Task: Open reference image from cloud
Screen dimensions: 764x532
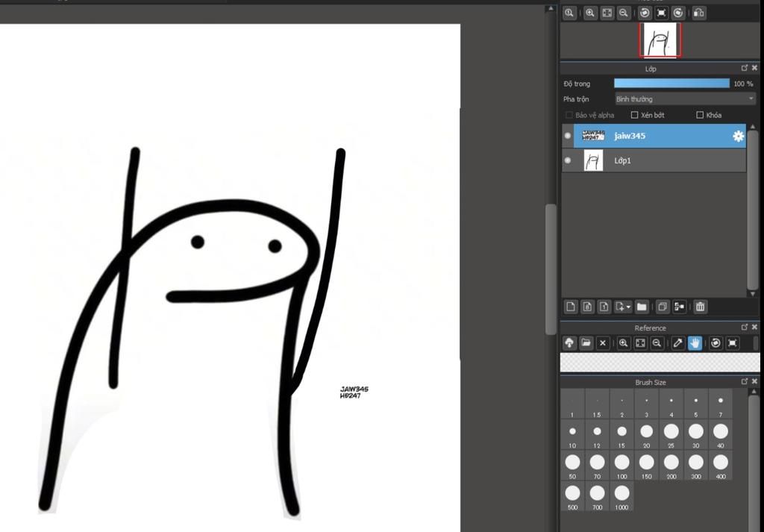Action: coord(569,343)
